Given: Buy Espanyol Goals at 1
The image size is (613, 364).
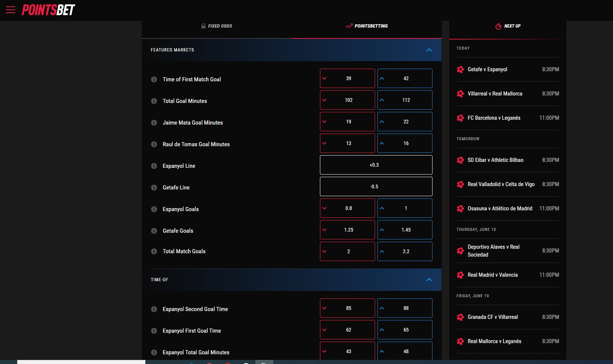Looking at the screenshot, I should [405, 208].
